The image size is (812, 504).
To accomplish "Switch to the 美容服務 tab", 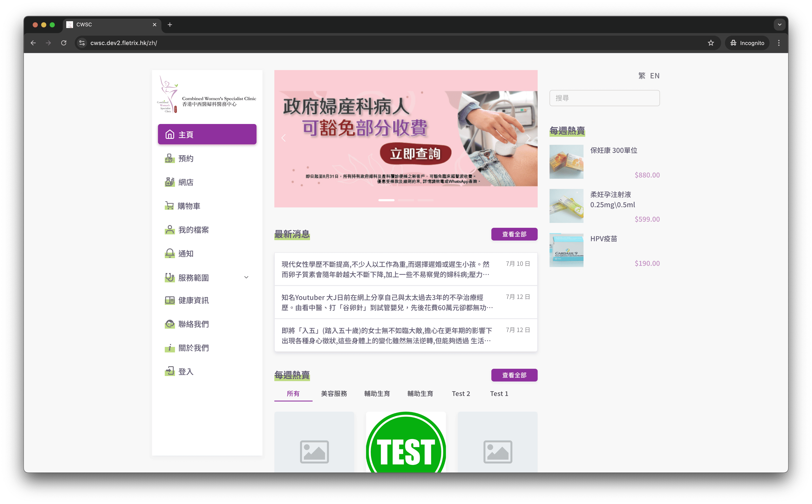I will pos(334,394).
